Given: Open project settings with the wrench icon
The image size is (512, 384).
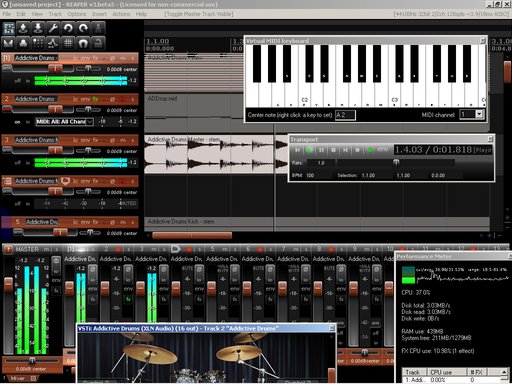Looking at the screenshot, I should click(53, 28).
